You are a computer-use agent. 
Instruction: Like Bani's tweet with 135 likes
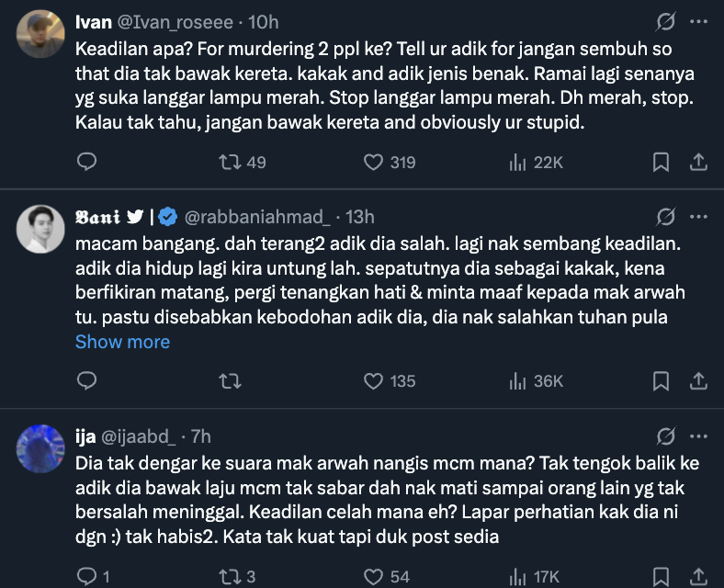(390, 381)
